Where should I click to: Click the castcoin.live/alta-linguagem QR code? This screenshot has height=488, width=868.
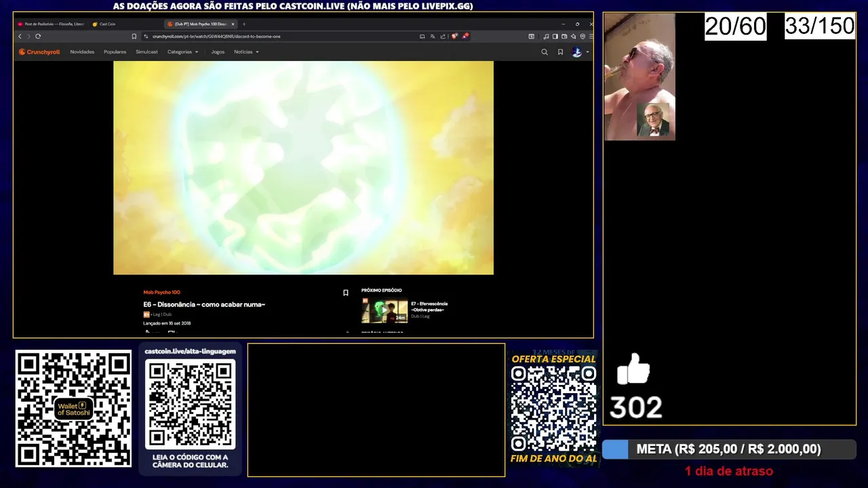[190, 405]
